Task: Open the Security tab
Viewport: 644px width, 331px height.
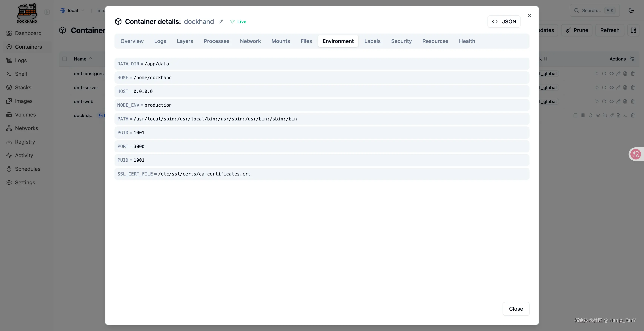Action: click(401, 41)
